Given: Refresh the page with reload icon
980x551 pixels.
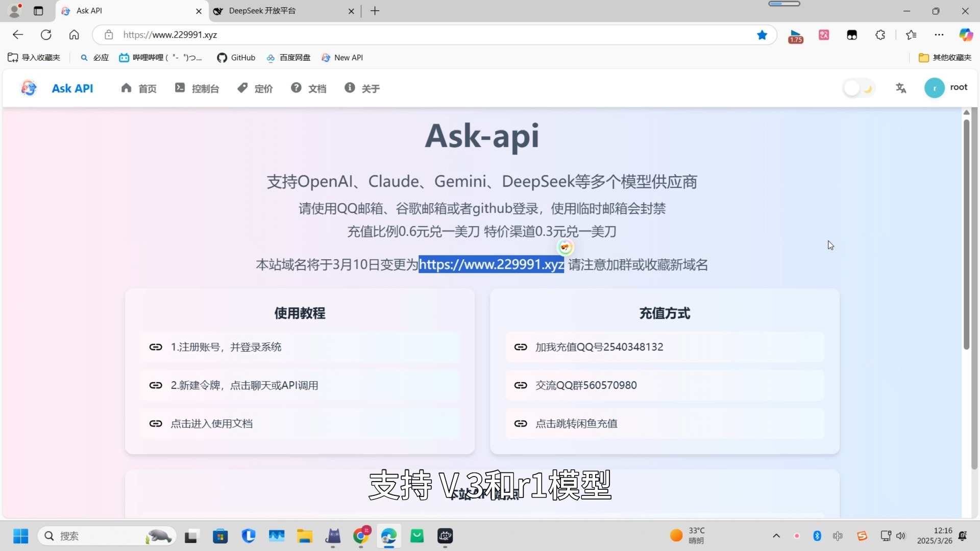Looking at the screenshot, I should [46, 35].
